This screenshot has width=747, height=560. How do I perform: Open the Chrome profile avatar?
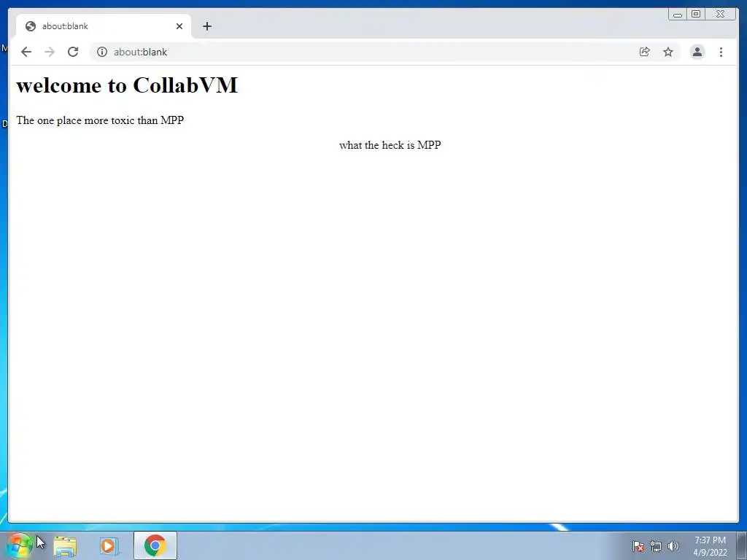(697, 52)
